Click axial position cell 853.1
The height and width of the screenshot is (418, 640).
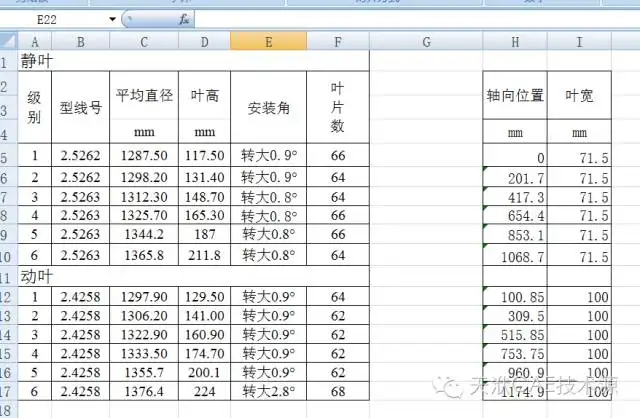click(515, 234)
